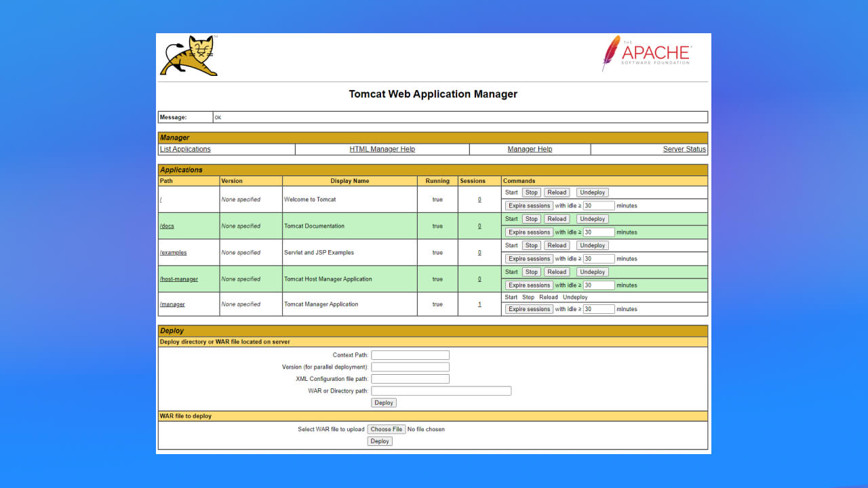This screenshot has width=868, height=488.
Task: Open the Manager Help link
Action: click(530, 149)
